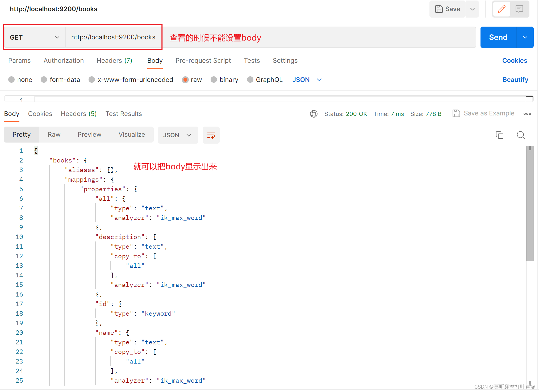539x392 pixels.
Task: Click the request URL input field
Action: click(113, 37)
